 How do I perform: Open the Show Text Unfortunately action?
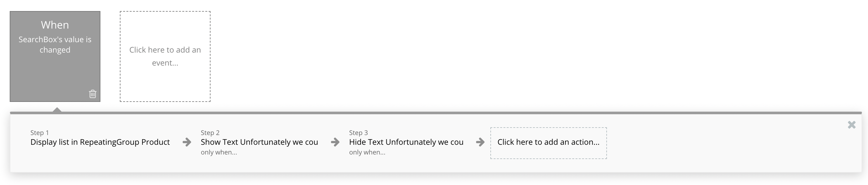(259, 142)
